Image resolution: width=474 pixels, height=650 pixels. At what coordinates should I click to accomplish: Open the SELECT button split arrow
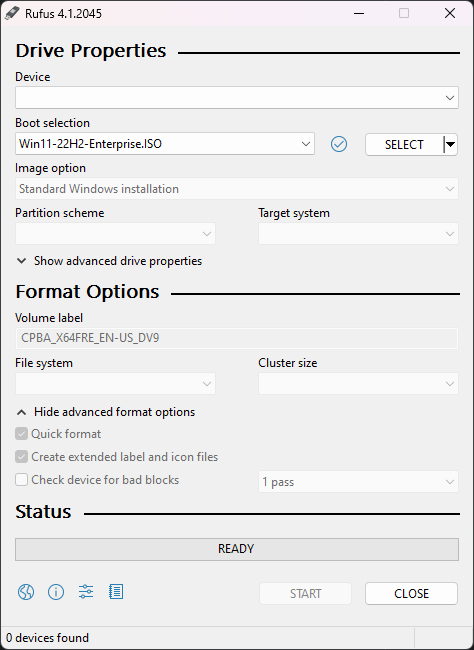click(450, 145)
